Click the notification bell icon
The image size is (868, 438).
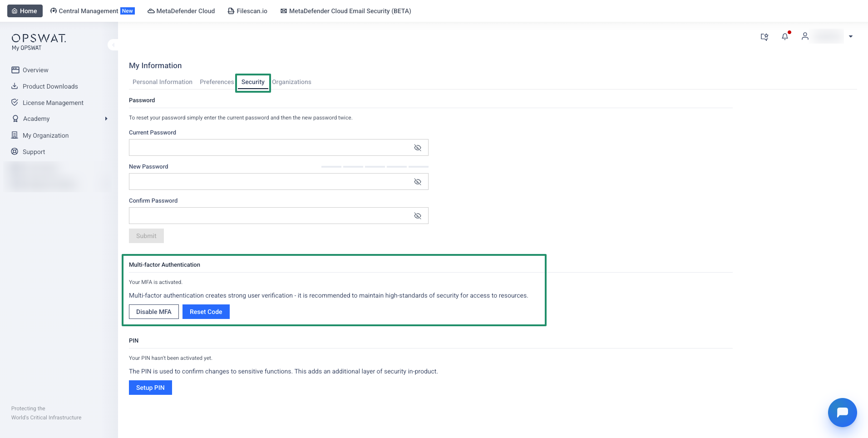784,36
